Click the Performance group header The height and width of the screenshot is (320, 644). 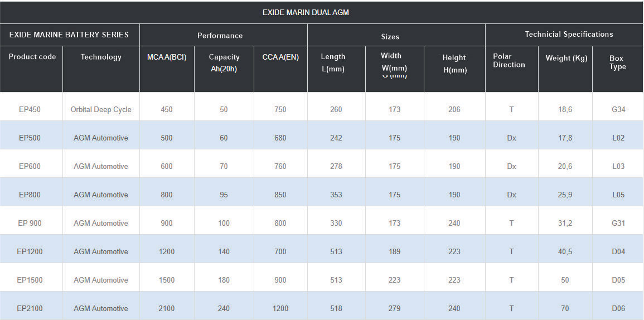tap(220, 36)
